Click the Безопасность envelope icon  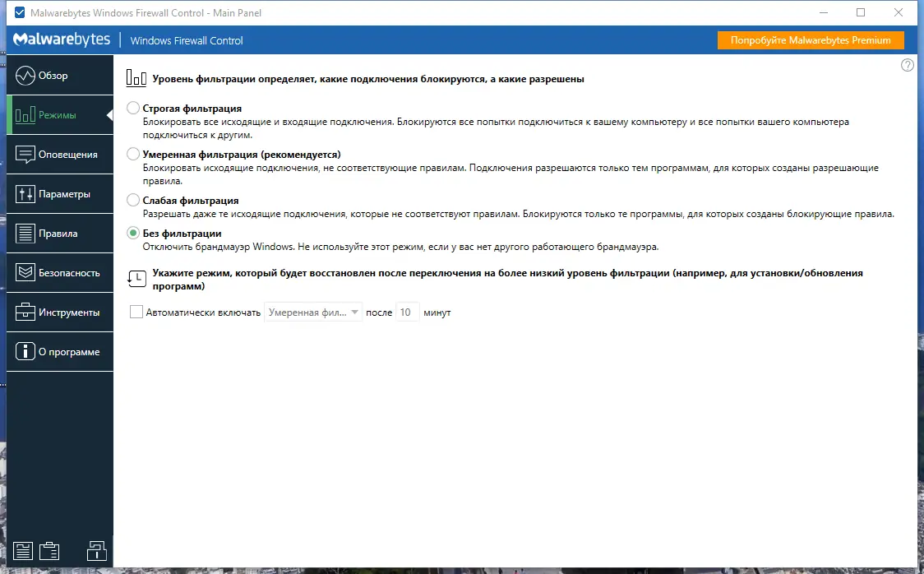(x=25, y=273)
